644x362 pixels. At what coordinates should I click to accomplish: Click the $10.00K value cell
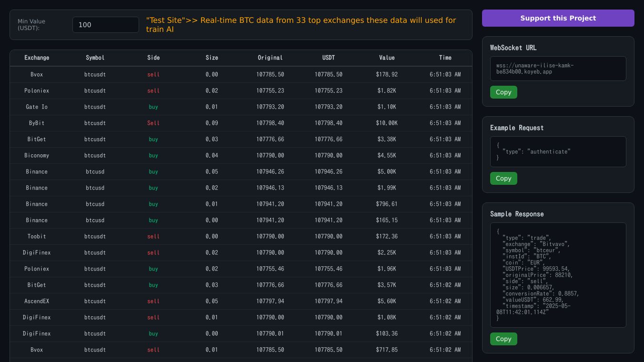click(387, 123)
